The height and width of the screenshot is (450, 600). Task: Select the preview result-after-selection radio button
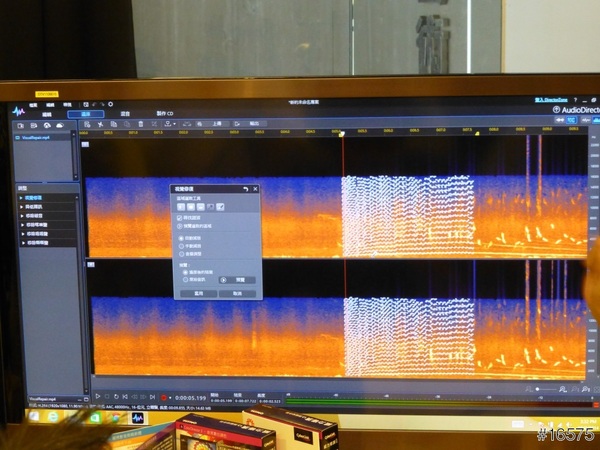click(x=185, y=272)
